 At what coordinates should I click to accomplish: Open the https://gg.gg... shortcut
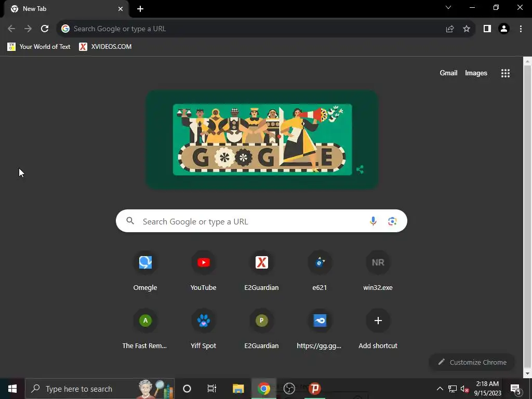[x=320, y=329]
